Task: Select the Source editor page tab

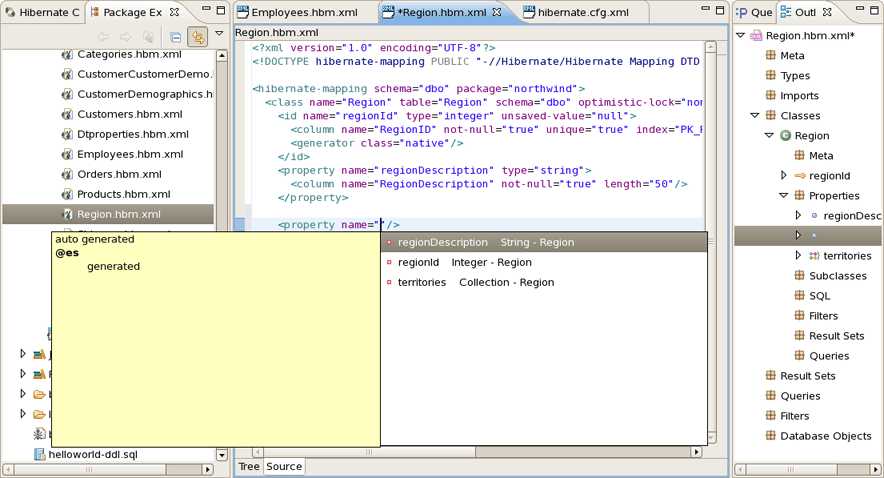Action: click(284, 466)
